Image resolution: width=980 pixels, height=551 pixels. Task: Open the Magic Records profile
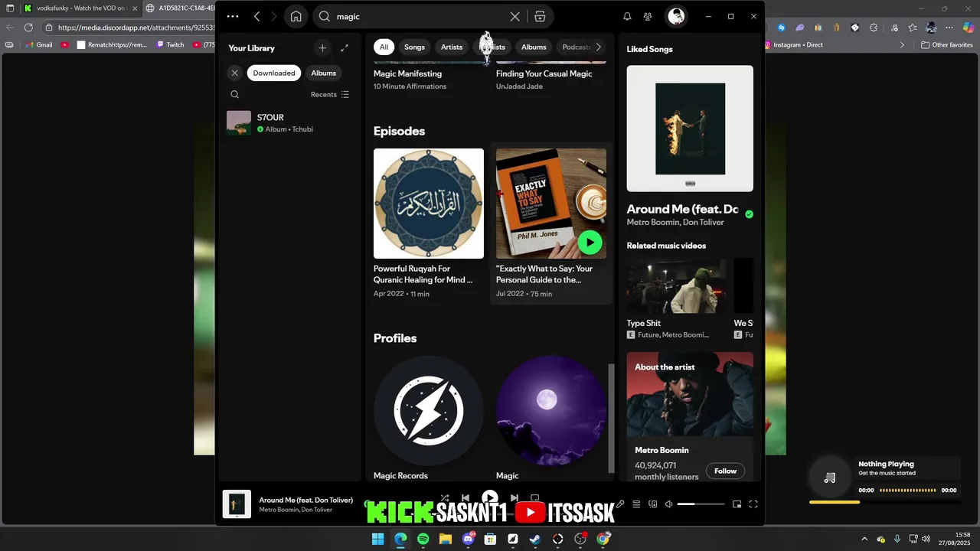tap(429, 411)
